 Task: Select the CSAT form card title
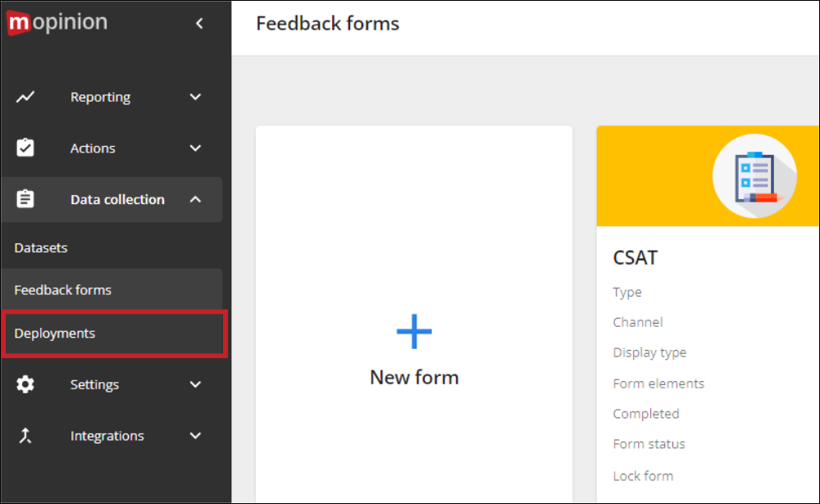pos(635,257)
